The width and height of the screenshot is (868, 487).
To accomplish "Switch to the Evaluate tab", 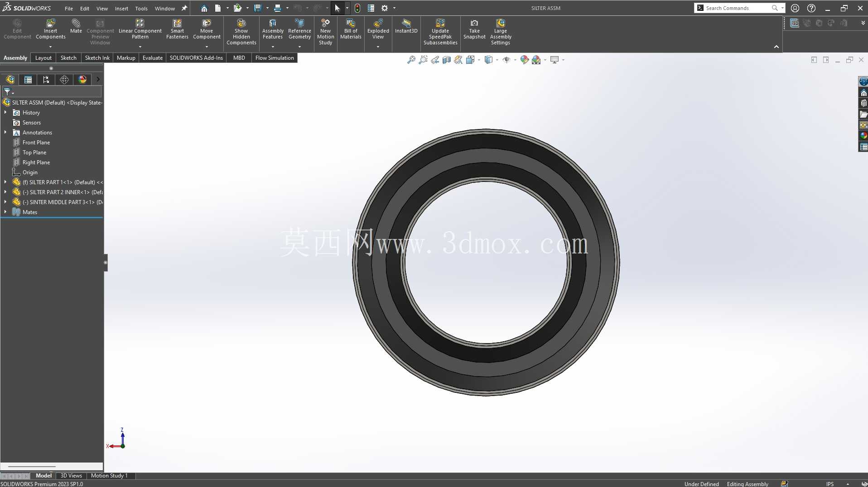I will 153,58.
